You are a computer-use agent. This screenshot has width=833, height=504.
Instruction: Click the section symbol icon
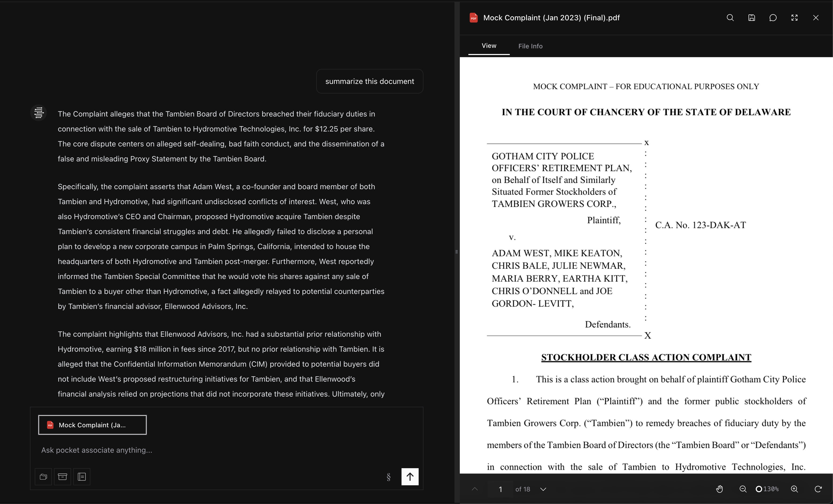(x=389, y=477)
